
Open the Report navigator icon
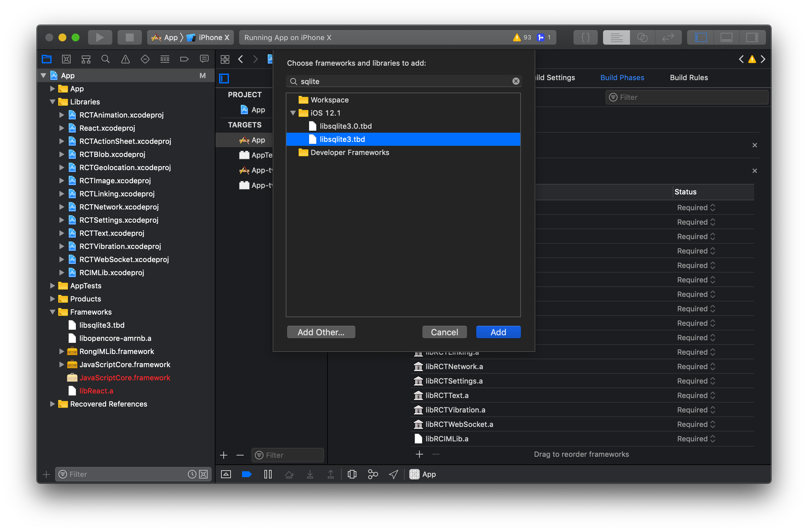coord(204,59)
